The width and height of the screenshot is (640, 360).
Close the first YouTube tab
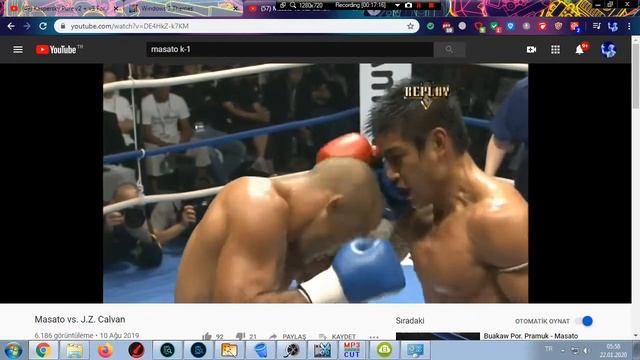click(x=116, y=8)
